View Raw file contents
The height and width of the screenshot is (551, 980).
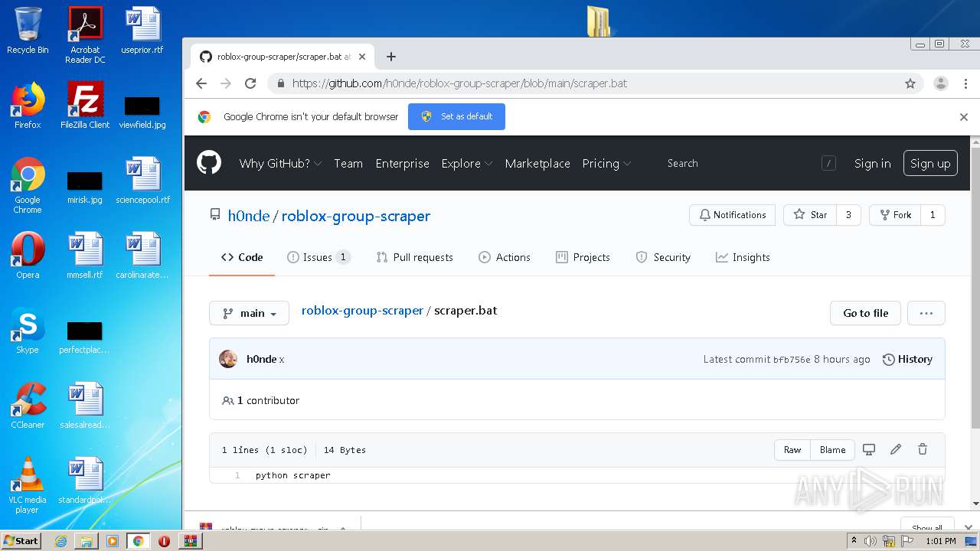[x=792, y=450]
